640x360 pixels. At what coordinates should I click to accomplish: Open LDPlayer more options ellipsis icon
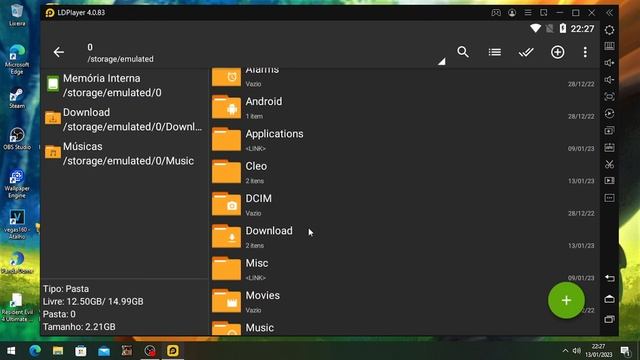(x=609, y=198)
